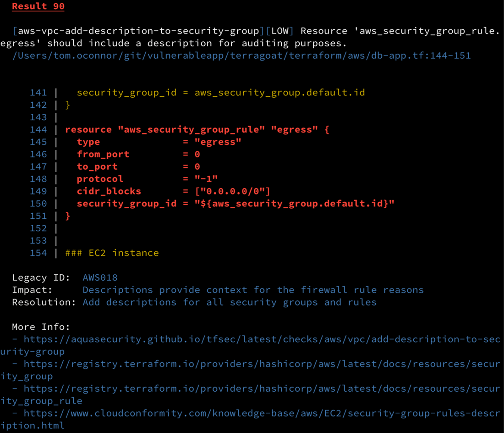Screen dimensions: 504x433
Task: Click the from_port attribute on line 146
Action: [x=103, y=155]
